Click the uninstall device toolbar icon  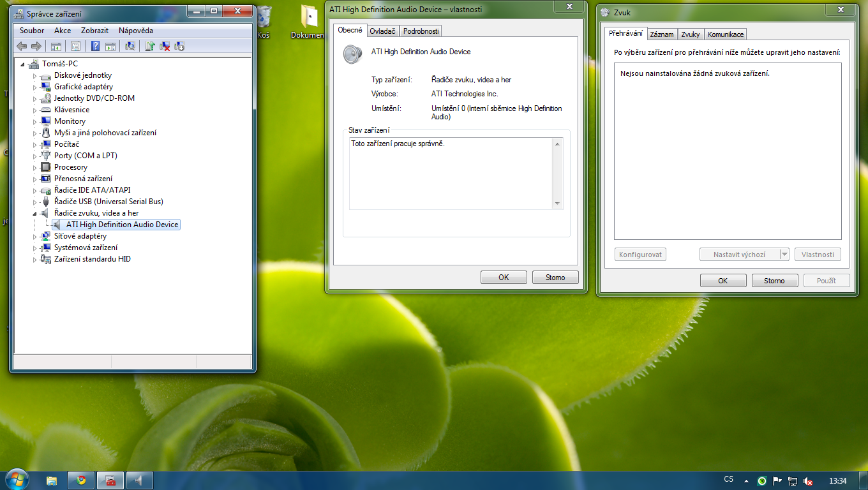(x=165, y=46)
